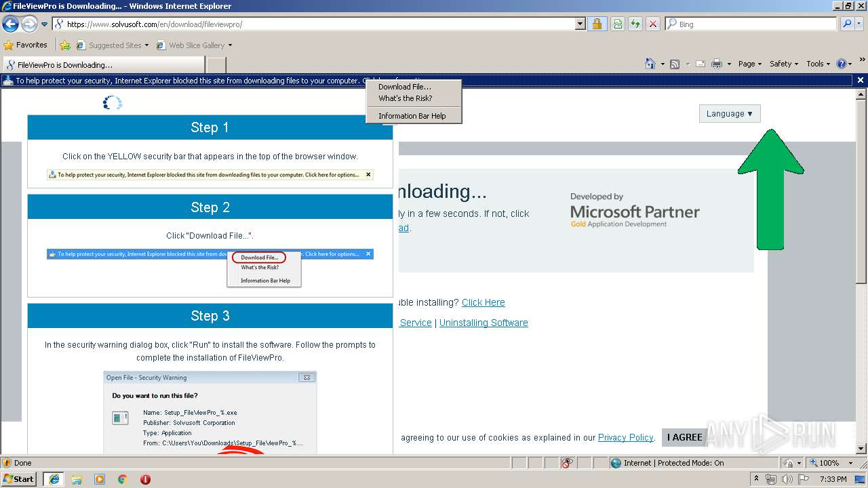Click the vertical scrollbar down arrow
This screenshot has height=488, width=868.
click(x=861, y=449)
